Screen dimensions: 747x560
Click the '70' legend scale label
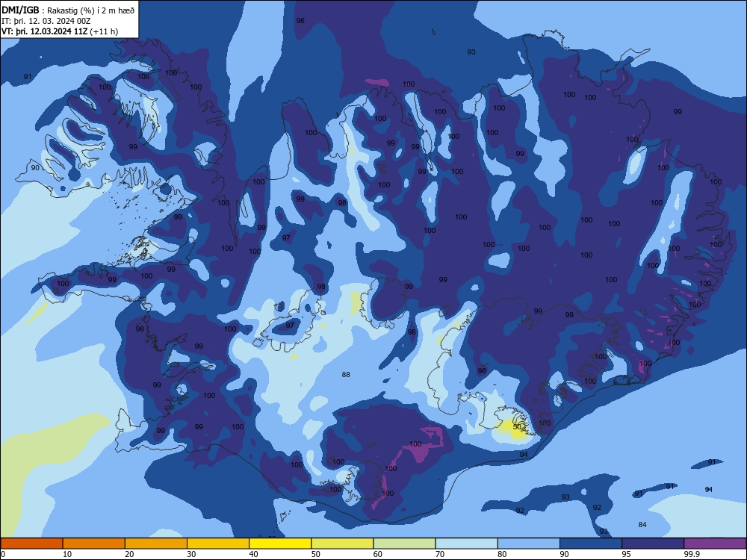coord(440,554)
